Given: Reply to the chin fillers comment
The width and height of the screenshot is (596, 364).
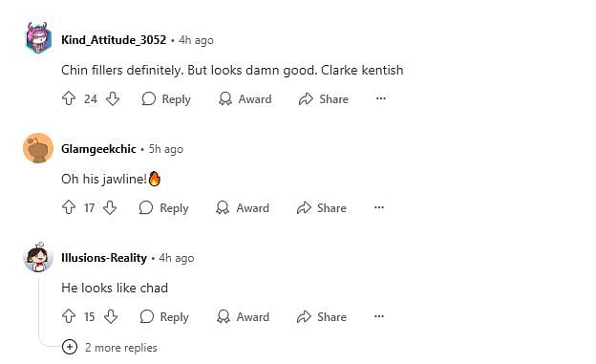Looking at the screenshot, I should click(166, 99).
